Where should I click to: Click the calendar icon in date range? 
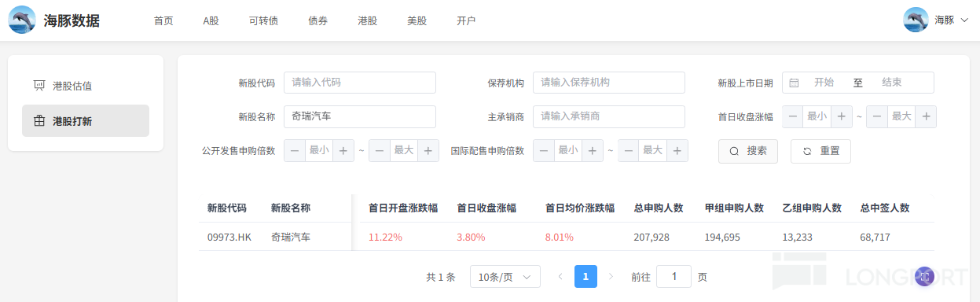[794, 83]
